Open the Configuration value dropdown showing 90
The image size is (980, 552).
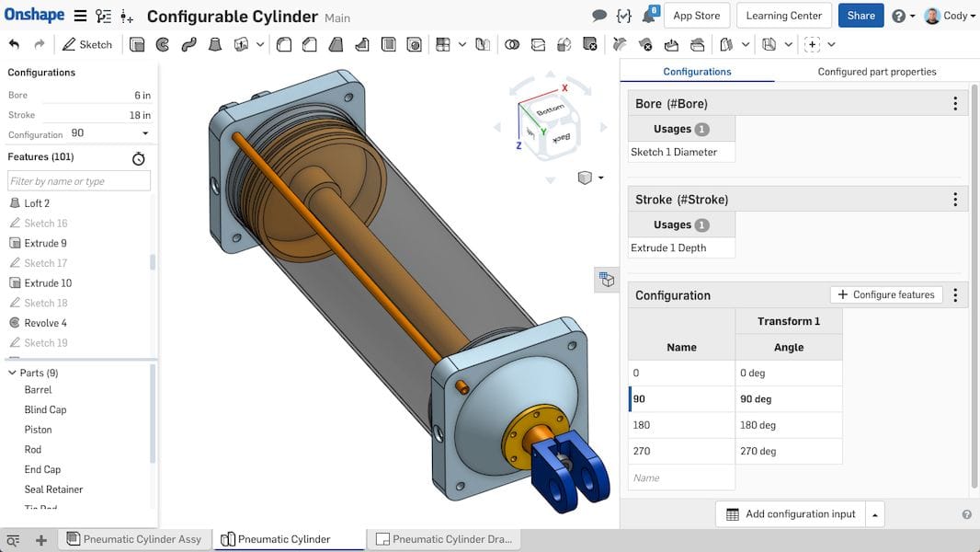(110, 133)
